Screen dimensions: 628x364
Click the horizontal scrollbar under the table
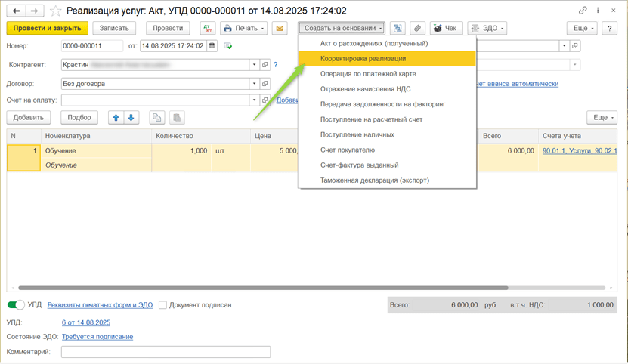pyautogui.click(x=263, y=288)
